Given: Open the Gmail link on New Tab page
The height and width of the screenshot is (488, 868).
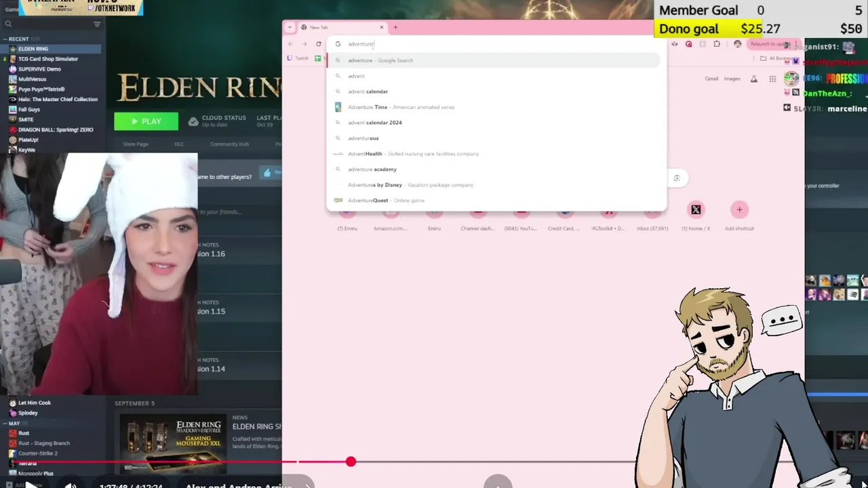Looking at the screenshot, I should pyautogui.click(x=711, y=79).
